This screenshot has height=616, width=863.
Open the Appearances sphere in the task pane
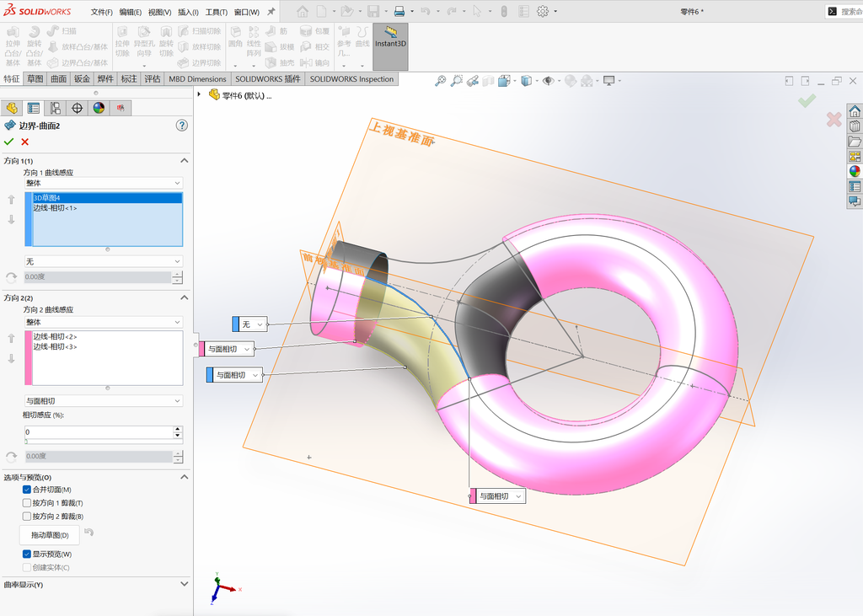[855, 171]
